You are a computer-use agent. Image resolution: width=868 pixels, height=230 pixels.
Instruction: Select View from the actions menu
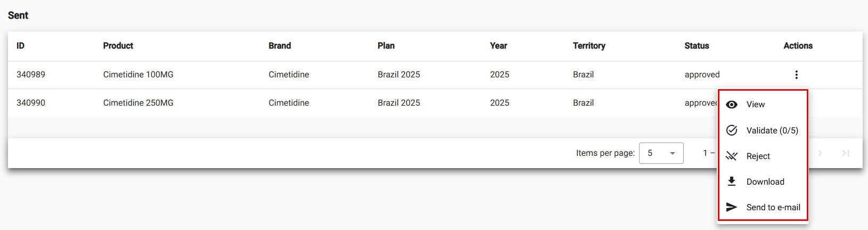coord(755,105)
